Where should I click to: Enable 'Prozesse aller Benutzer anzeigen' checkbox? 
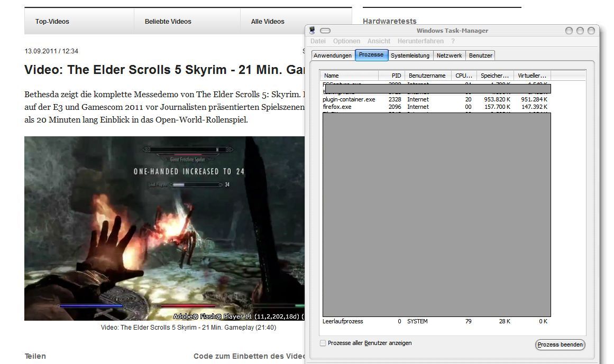(323, 343)
